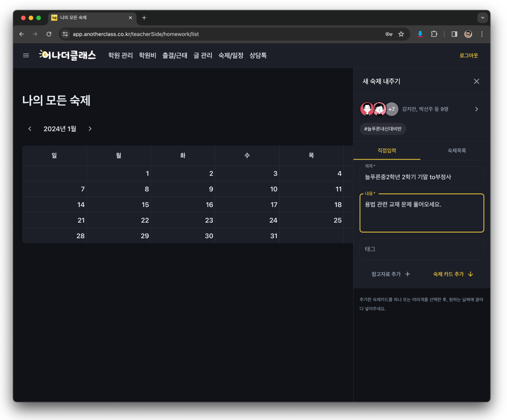Viewport: 507px width, 420px height.
Task: Open a new browser tab
Action: [x=144, y=18]
